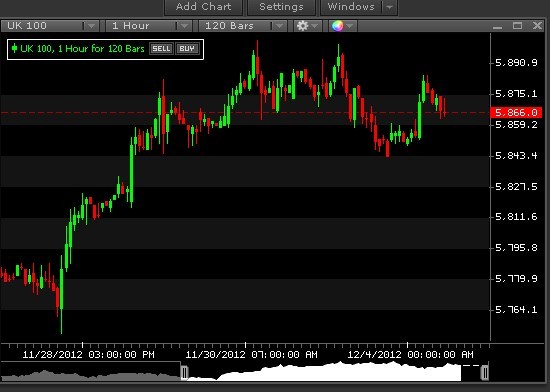This screenshot has width=550, height=392.
Task: Click date label 12/4/2012 00:00:00 AM
Action: pos(410,354)
